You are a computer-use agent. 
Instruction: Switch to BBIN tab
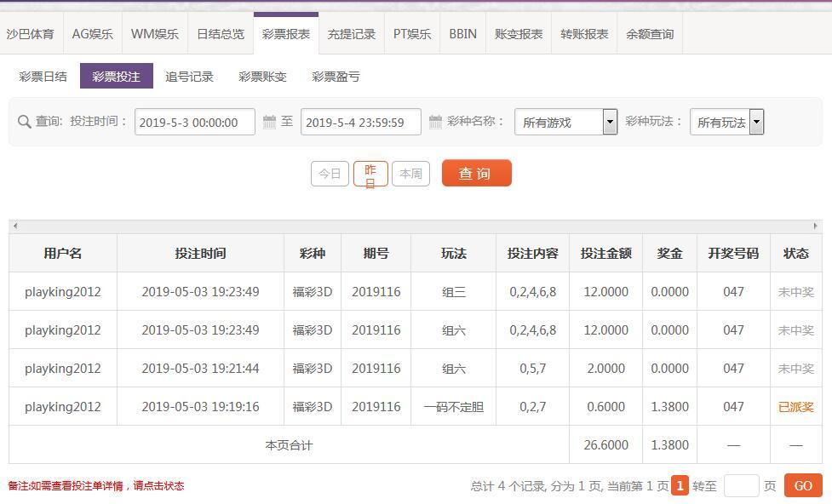click(462, 34)
